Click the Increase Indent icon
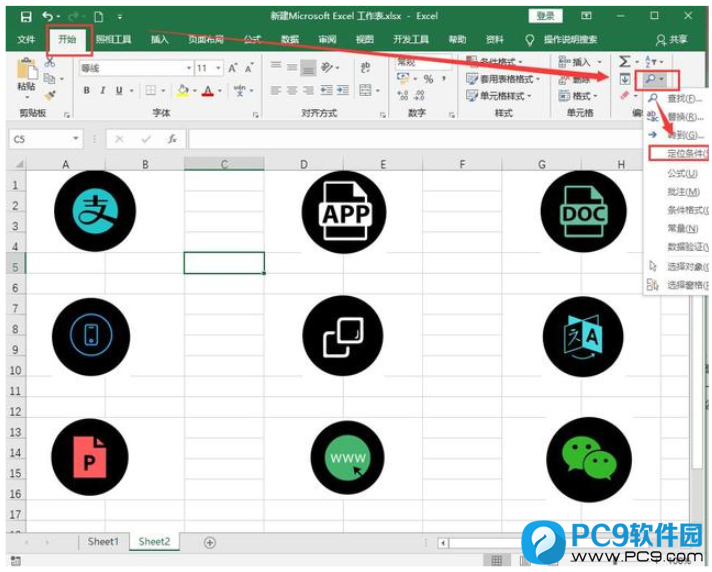 (x=343, y=90)
